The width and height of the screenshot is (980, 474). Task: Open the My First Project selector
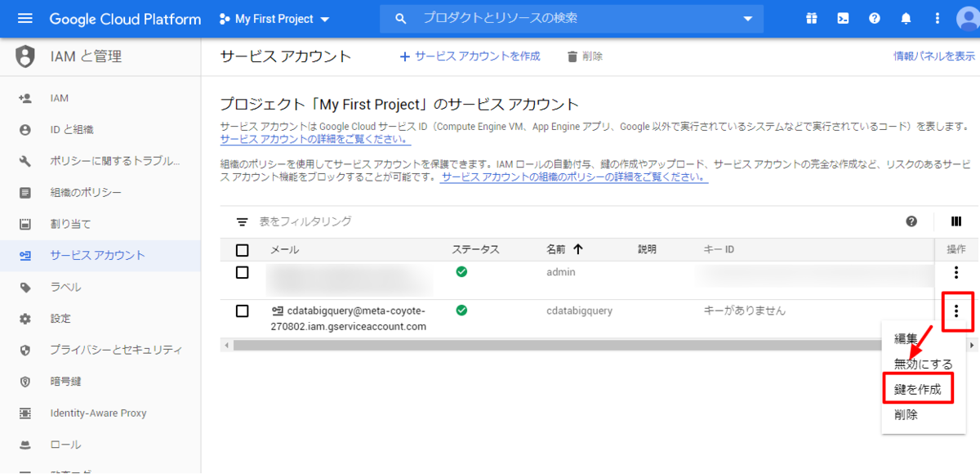pos(274,18)
